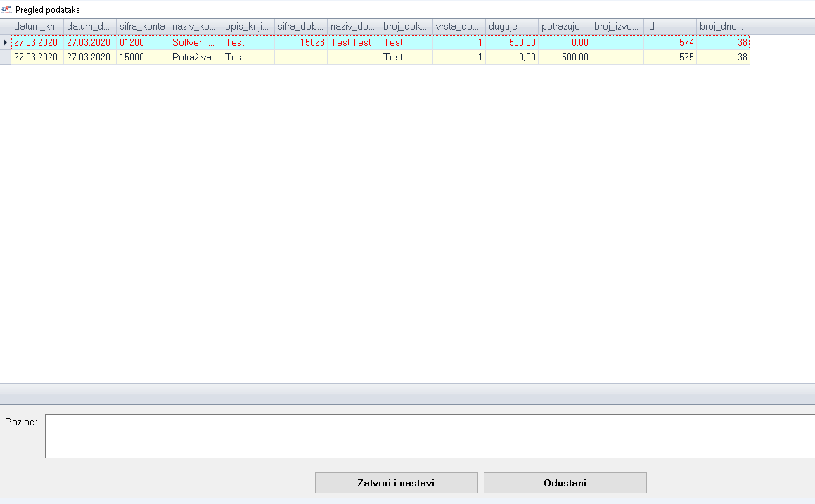Click the 500,00 value in potrazuje column
815x504 pixels.
564,58
